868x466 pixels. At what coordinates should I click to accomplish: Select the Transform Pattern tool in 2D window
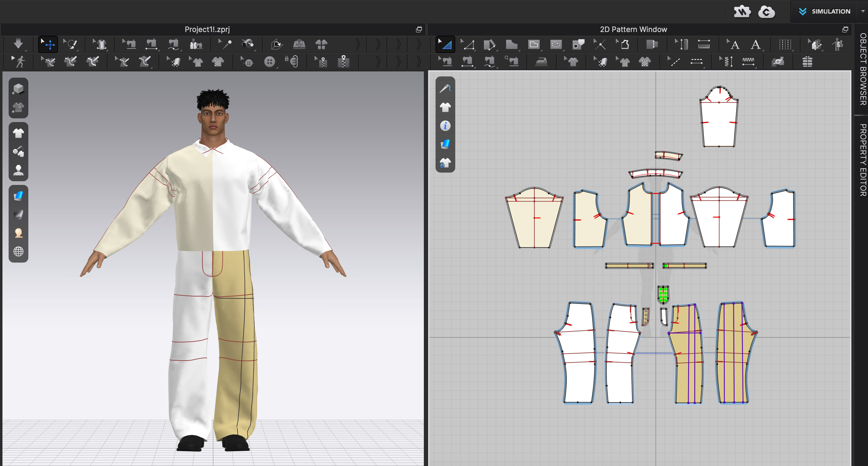[445, 44]
